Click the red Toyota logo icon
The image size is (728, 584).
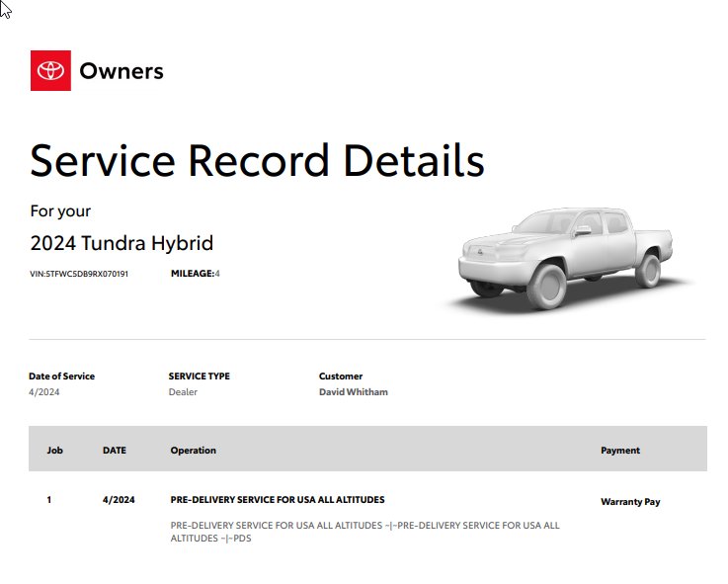(50, 70)
